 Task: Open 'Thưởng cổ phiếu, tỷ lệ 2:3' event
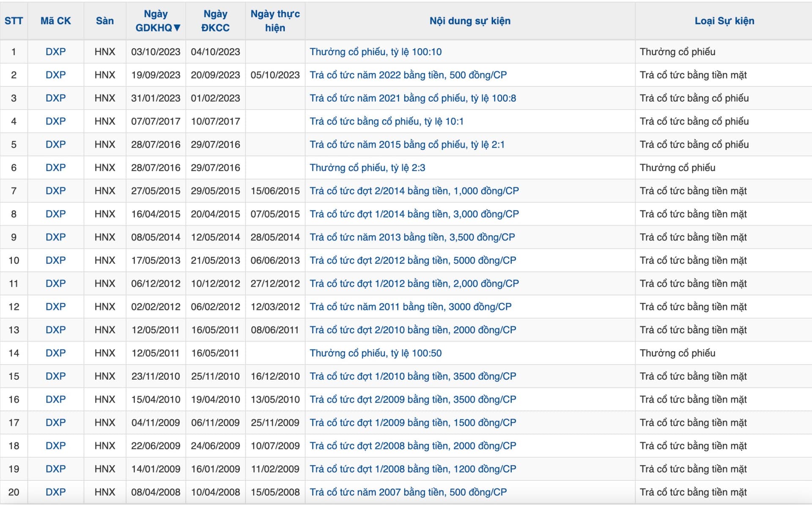click(367, 167)
